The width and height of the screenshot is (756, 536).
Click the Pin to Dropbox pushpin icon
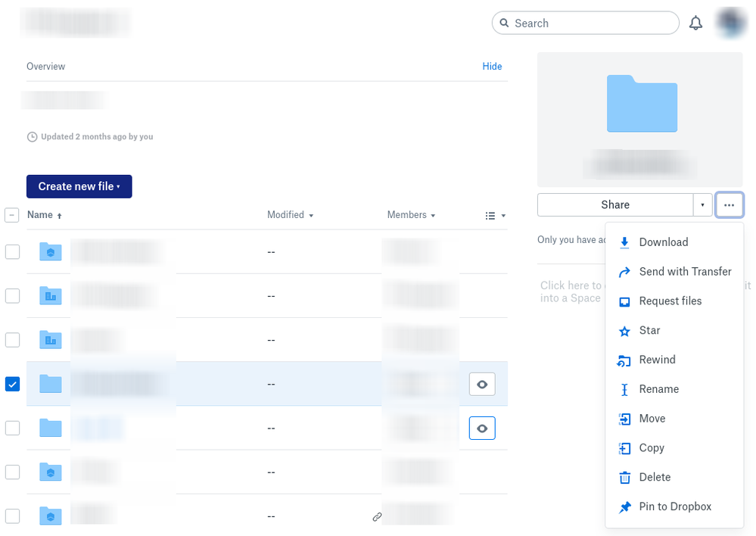coord(624,507)
